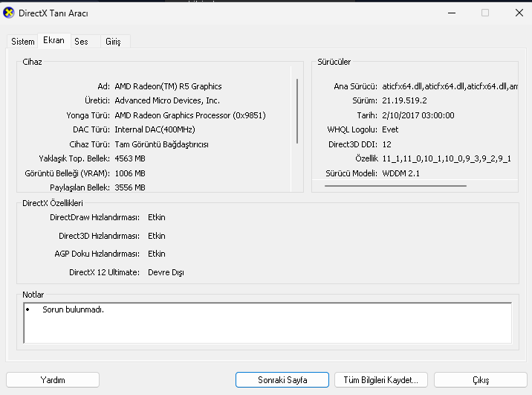The height and width of the screenshot is (395, 532).
Task: Click Tüm Bilgileri Kaydet button
Action: click(381, 379)
